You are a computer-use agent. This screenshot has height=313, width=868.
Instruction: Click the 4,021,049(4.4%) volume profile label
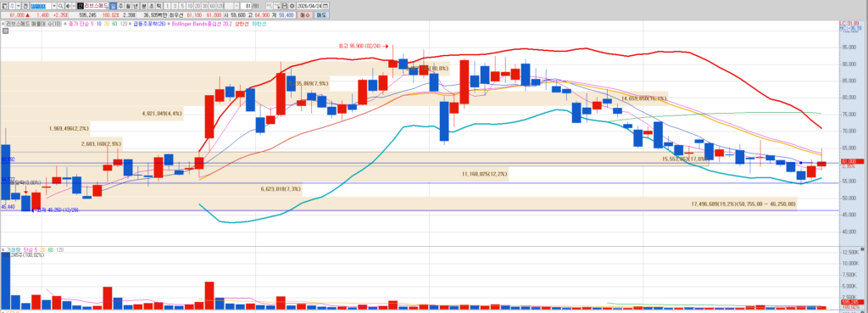pos(162,114)
